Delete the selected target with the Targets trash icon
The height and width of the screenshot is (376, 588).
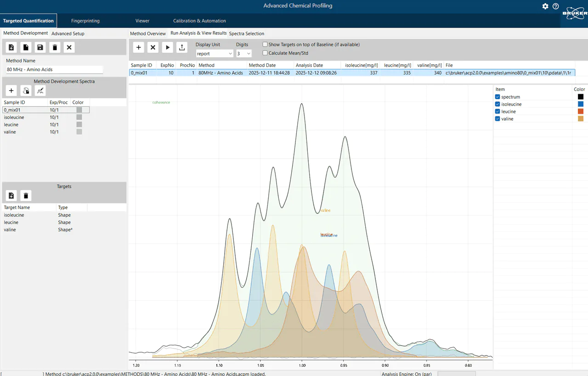point(26,196)
